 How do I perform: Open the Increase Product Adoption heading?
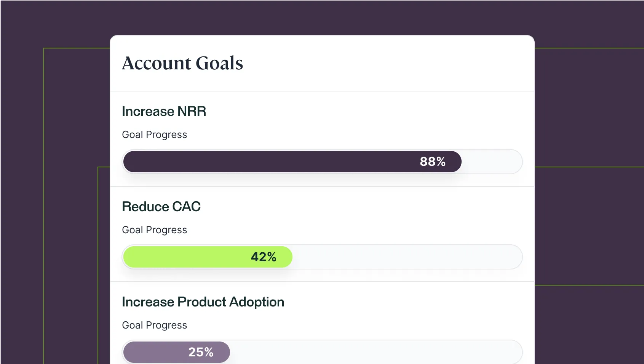pos(203,302)
